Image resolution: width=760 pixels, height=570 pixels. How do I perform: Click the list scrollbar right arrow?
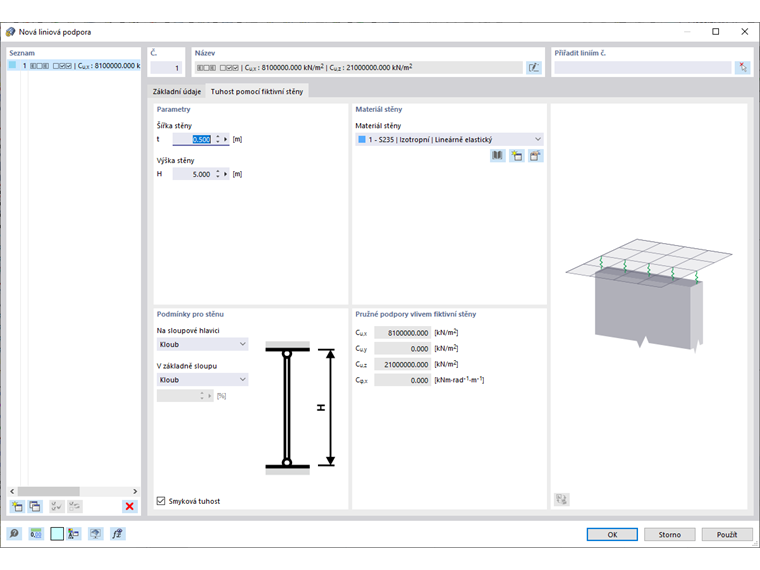(135, 491)
